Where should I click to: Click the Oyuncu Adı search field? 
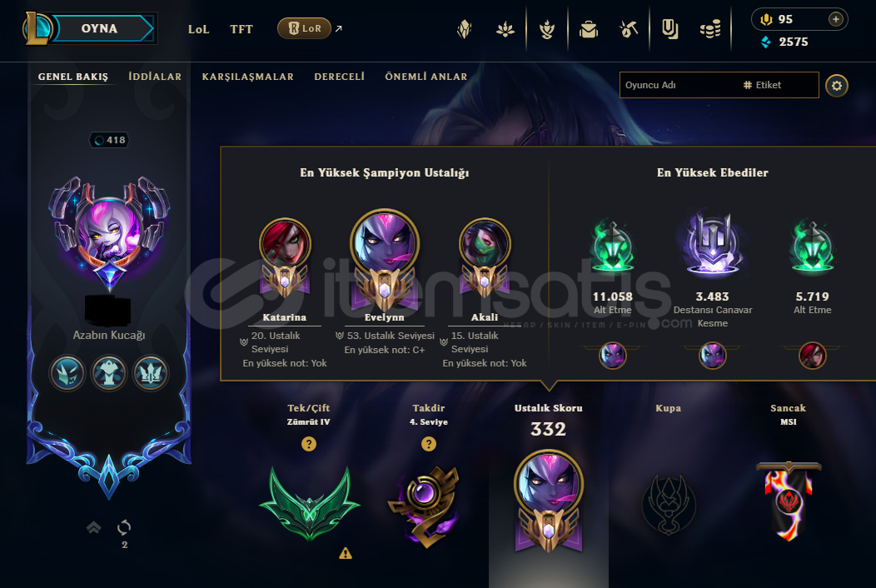click(x=679, y=85)
